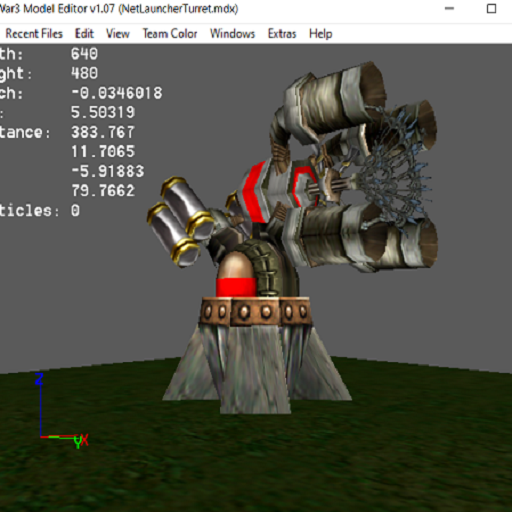Open the Team Color menu
This screenshot has width=512, height=512.
[x=170, y=34]
